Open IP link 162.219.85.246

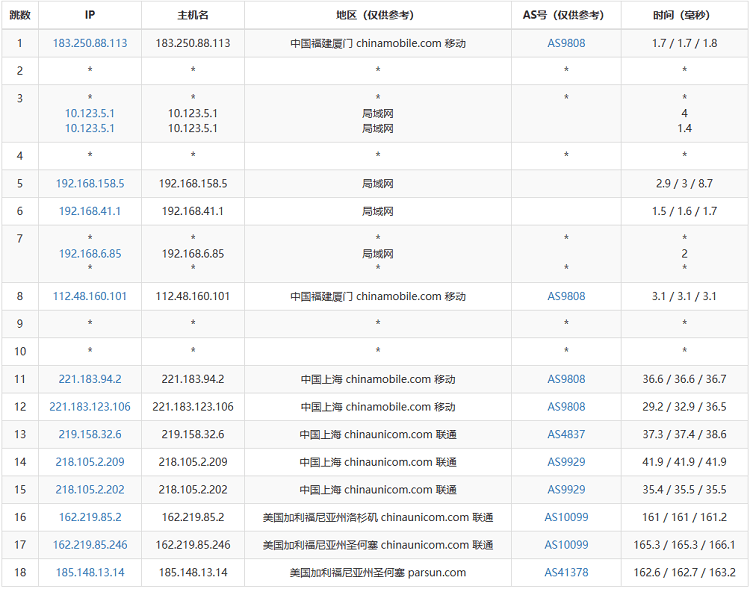90,545
